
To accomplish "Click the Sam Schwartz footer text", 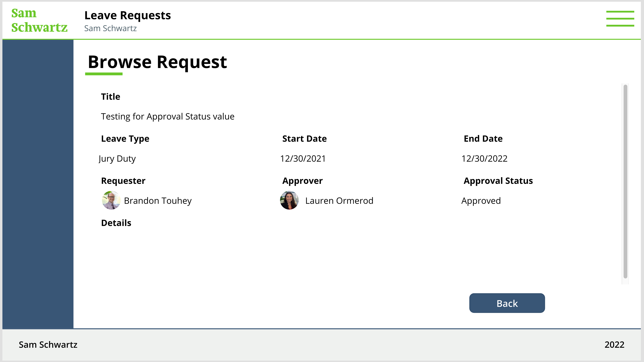I will tap(48, 345).
